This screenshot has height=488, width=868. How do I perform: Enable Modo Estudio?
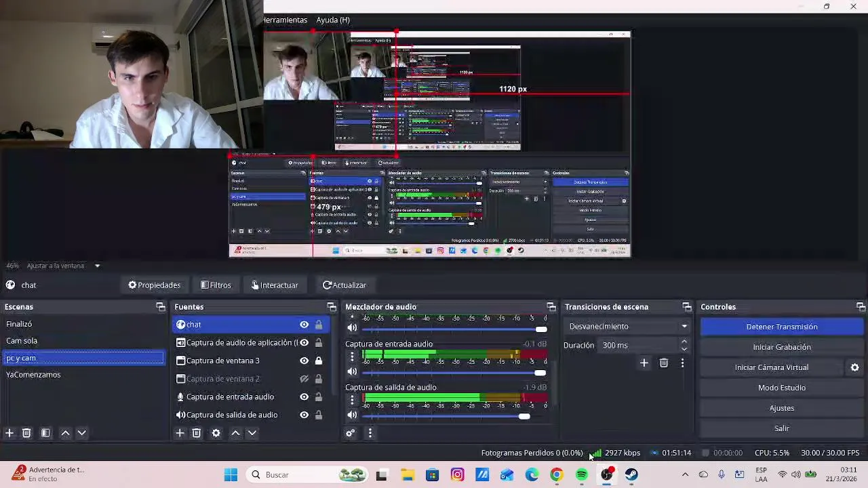pyautogui.click(x=782, y=388)
